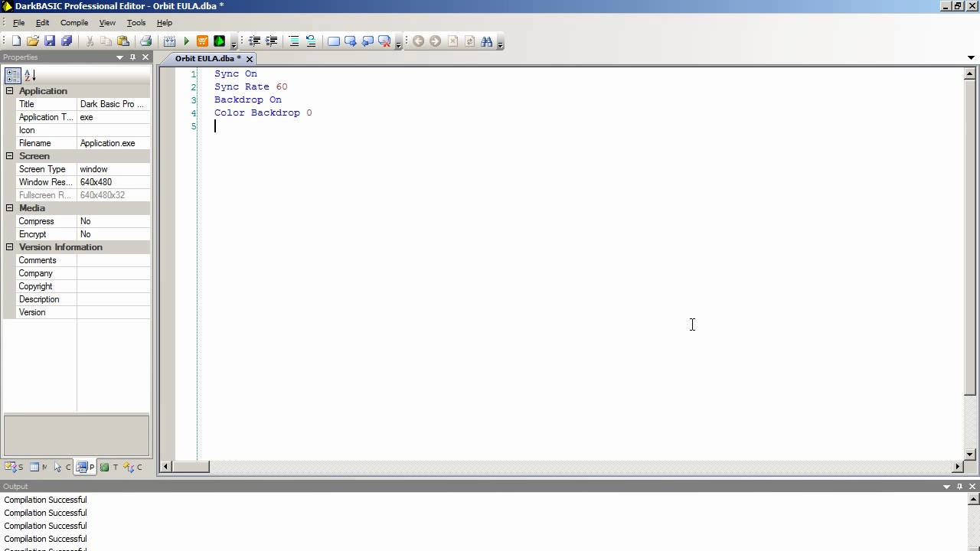980x551 pixels.
Task: Collapse the Application properties group
Action: point(10,91)
